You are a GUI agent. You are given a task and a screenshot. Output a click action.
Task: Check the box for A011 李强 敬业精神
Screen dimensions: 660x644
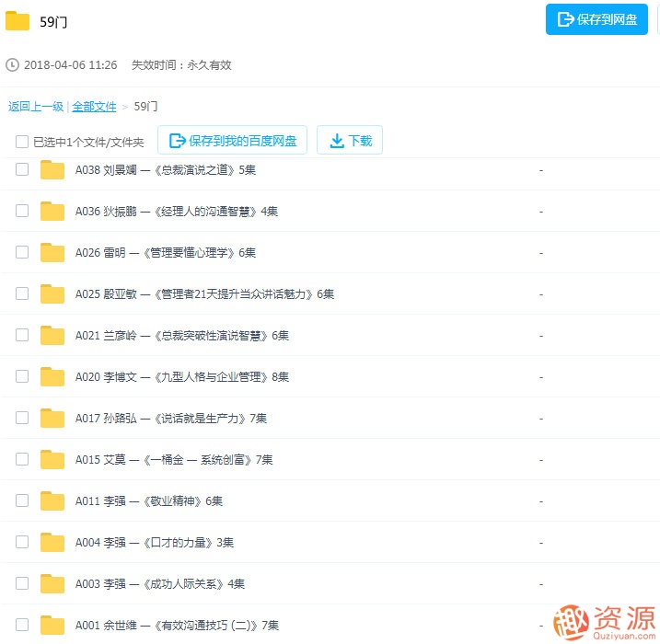(x=22, y=500)
